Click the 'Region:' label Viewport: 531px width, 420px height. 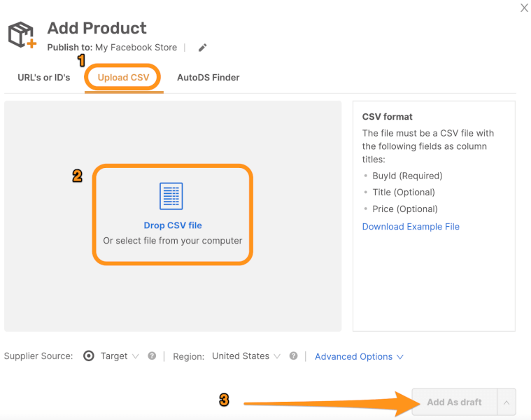point(189,357)
